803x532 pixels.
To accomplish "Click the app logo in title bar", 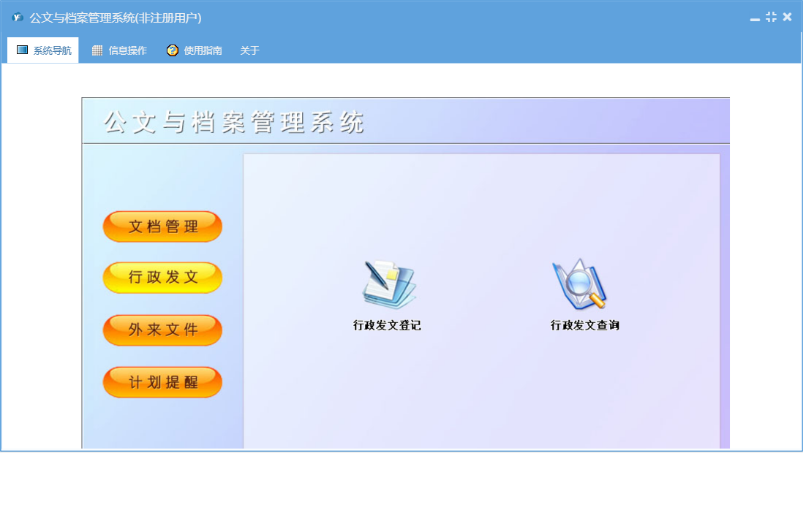I will point(18,18).
